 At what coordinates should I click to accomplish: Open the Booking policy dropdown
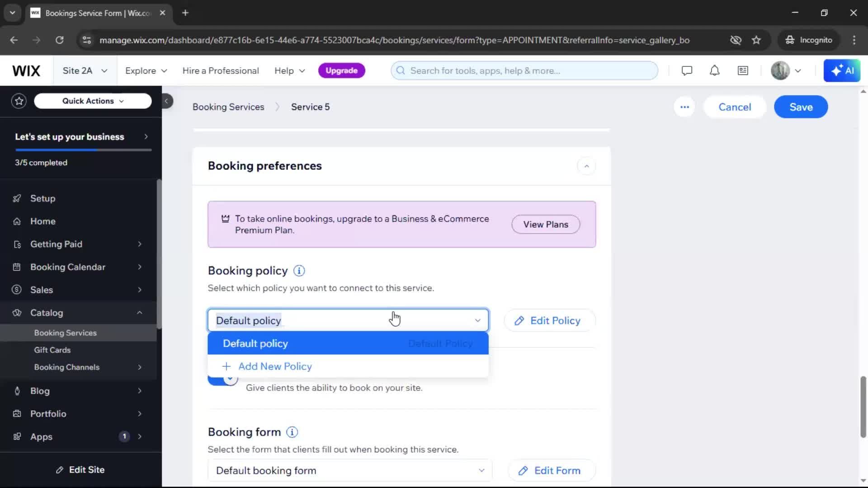point(348,320)
